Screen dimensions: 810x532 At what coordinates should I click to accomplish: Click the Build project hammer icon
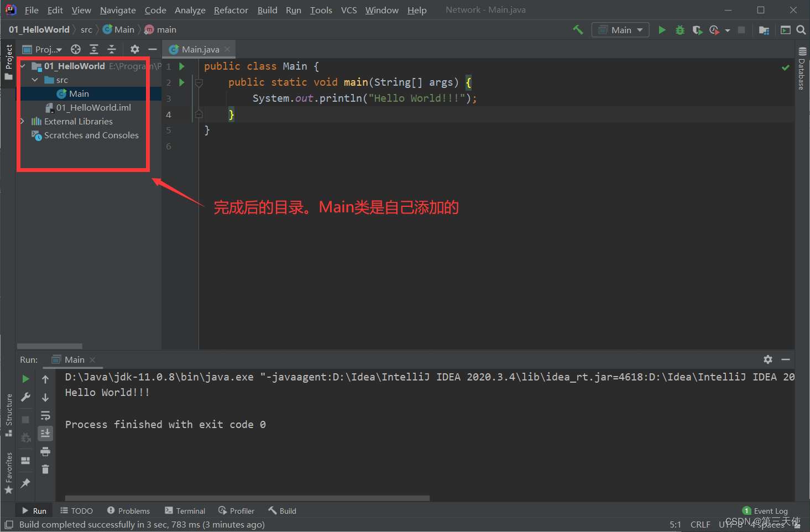578,30
